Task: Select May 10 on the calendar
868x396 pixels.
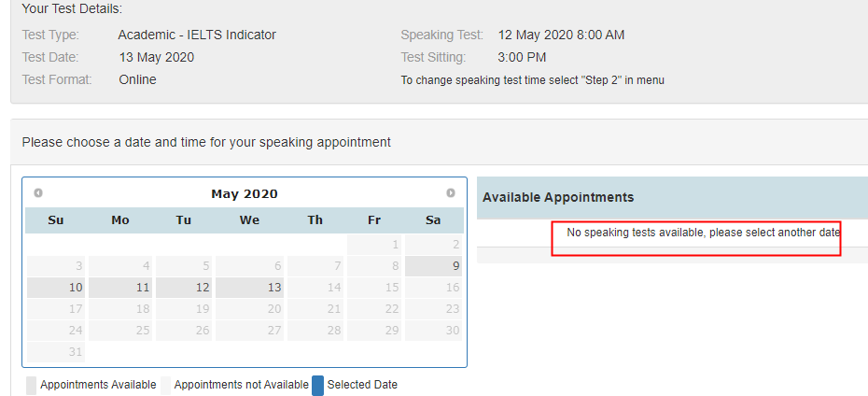Action: [56, 288]
